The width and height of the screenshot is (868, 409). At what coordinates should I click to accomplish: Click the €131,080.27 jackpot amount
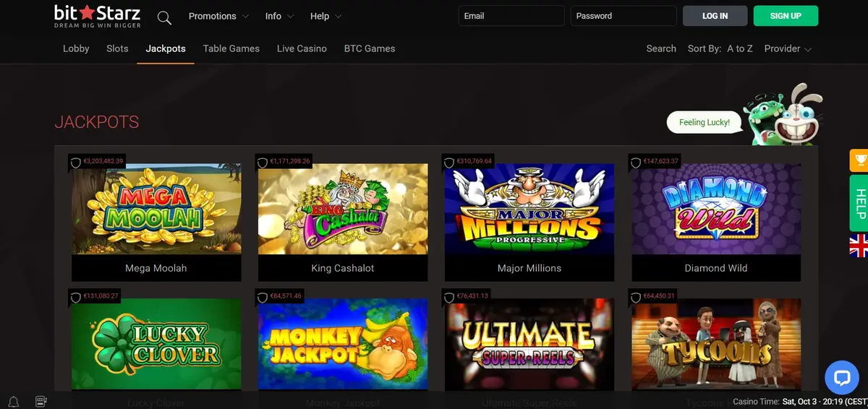tap(101, 296)
